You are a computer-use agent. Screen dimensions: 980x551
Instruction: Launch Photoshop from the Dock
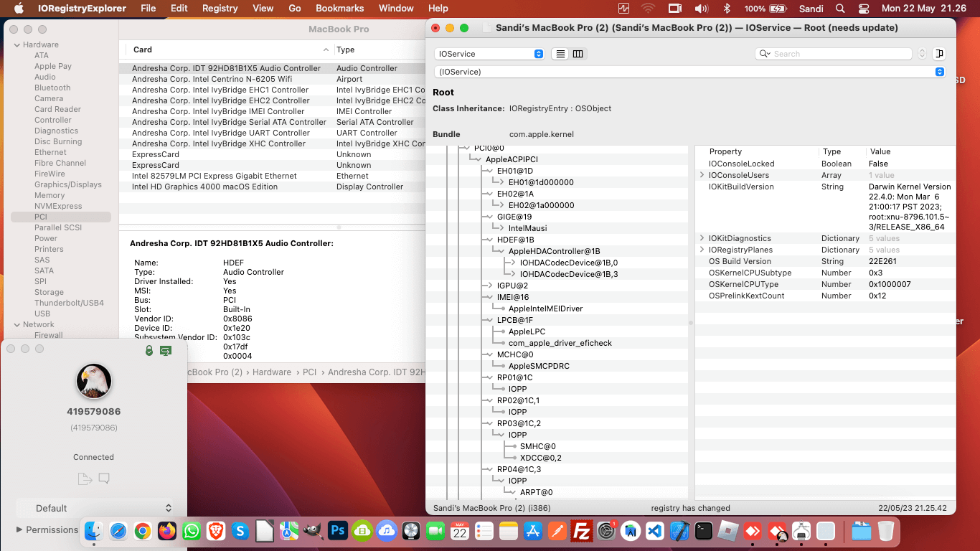tap(338, 531)
